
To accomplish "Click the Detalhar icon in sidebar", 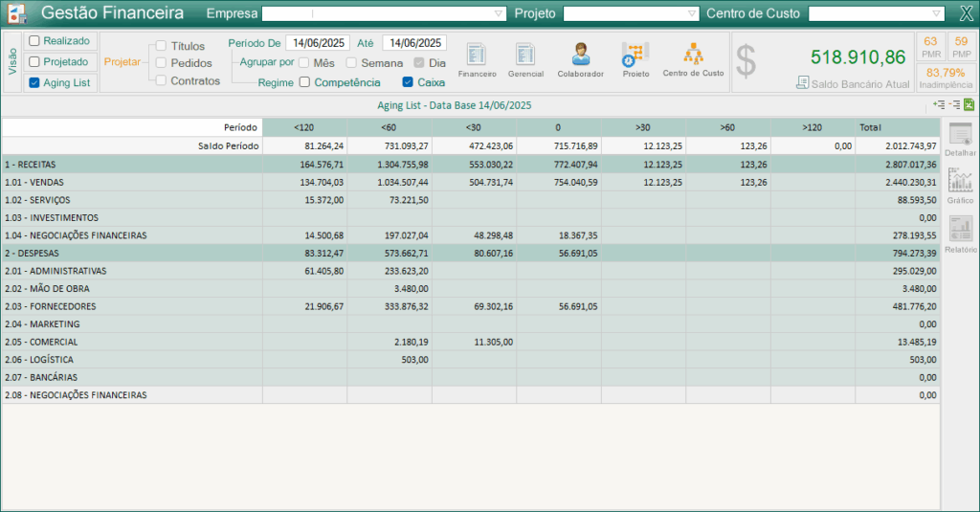I will coord(960,140).
